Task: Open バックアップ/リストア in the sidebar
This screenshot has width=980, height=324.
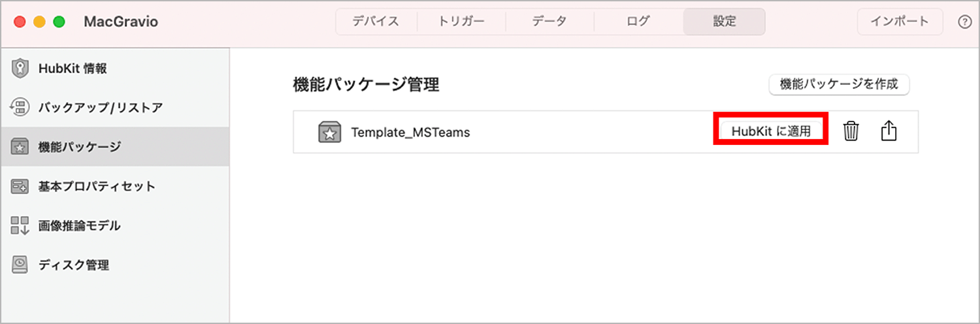Action: tap(115, 108)
